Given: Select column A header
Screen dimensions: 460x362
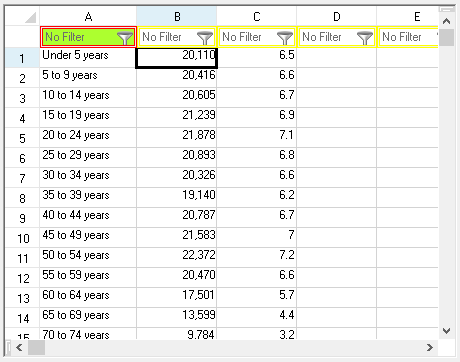Looking at the screenshot, I should point(88,16).
